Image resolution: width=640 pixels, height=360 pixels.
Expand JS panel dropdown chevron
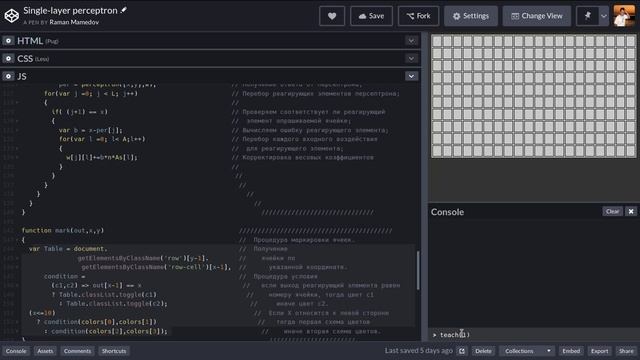coord(411,76)
